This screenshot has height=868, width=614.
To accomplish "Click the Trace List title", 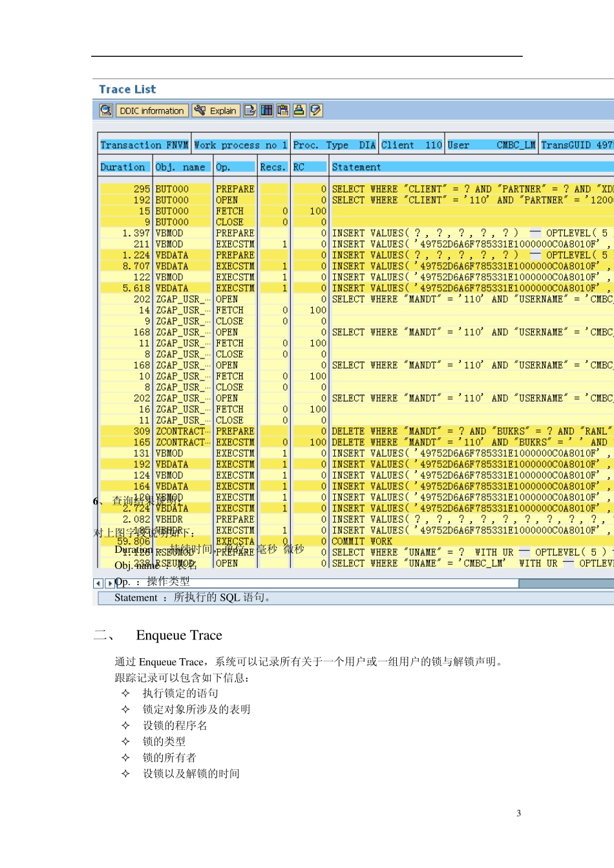I will coord(127,89).
